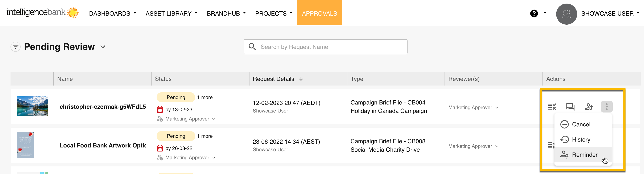Select Reminder from the actions menu
644x174 pixels.
pos(585,155)
